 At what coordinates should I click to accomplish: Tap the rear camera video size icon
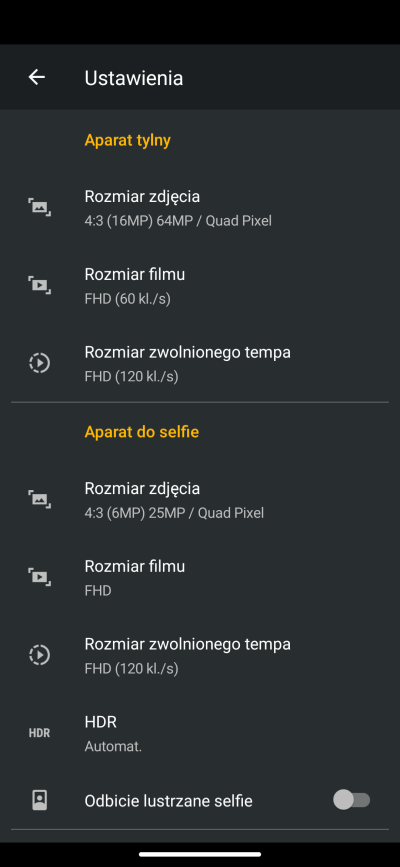tap(39, 285)
